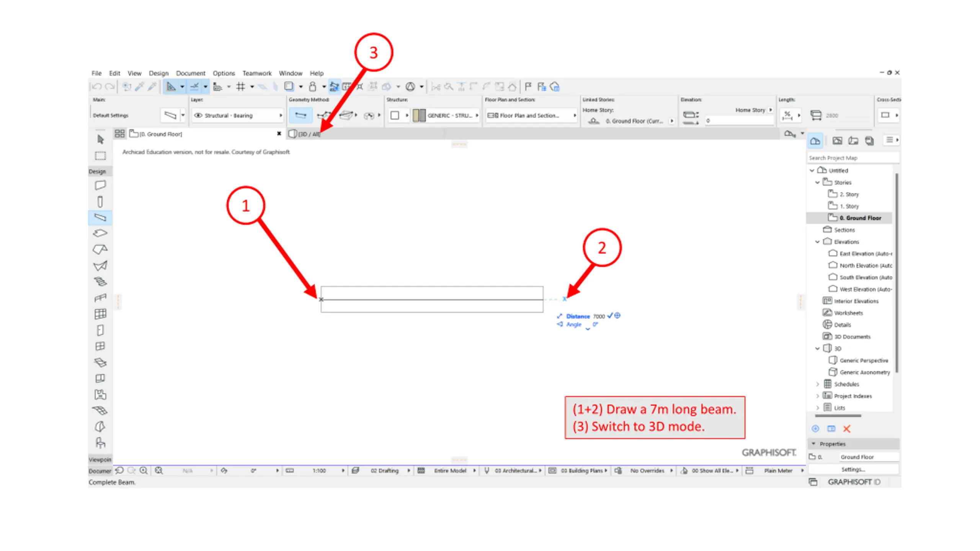Select the Roof tool
This screenshot has width=980, height=551.
point(100,249)
